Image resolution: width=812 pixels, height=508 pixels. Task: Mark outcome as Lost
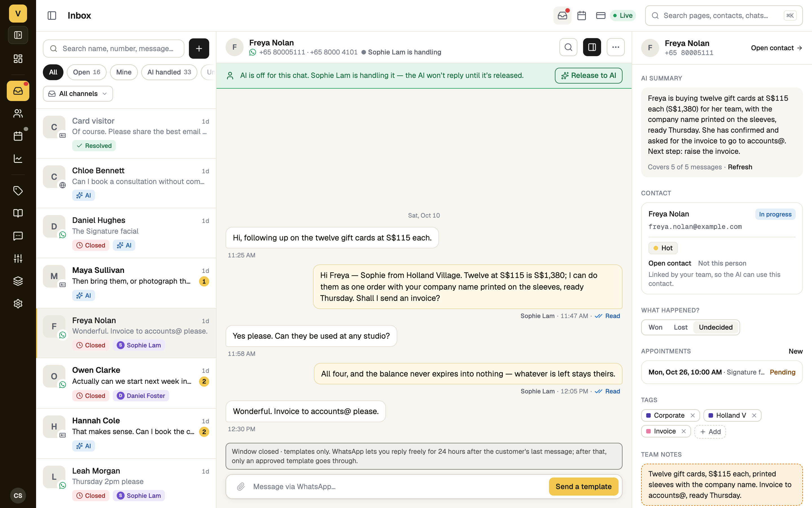(x=680, y=327)
